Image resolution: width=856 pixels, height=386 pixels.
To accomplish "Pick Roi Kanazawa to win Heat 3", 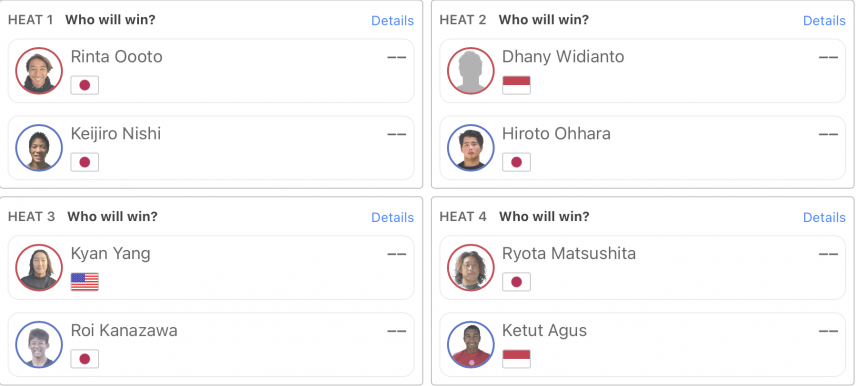I will coord(211,345).
